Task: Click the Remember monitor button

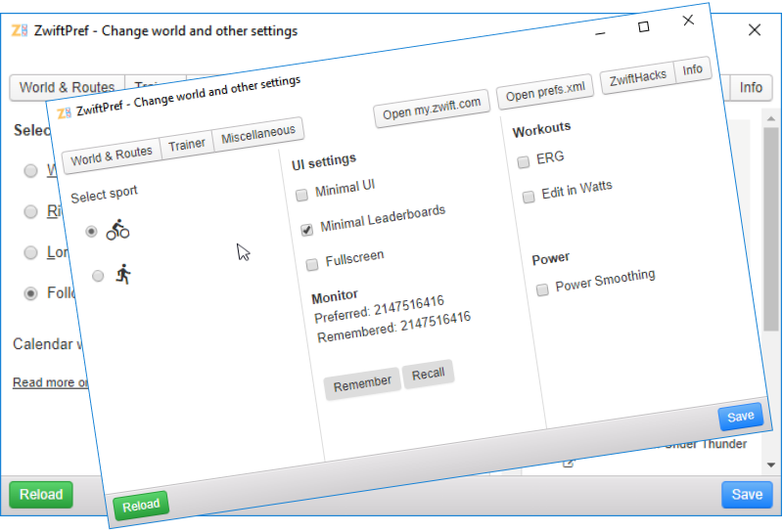Action: click(362, 383)
